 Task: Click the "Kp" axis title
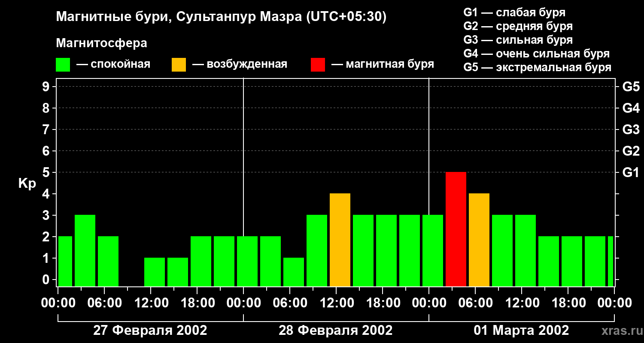[27, 184]
